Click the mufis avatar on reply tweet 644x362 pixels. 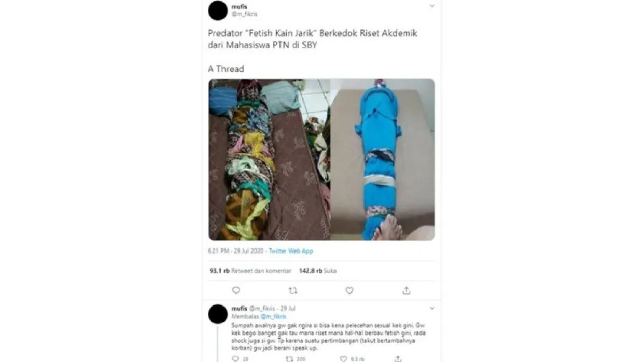click(x=218, y=314)
